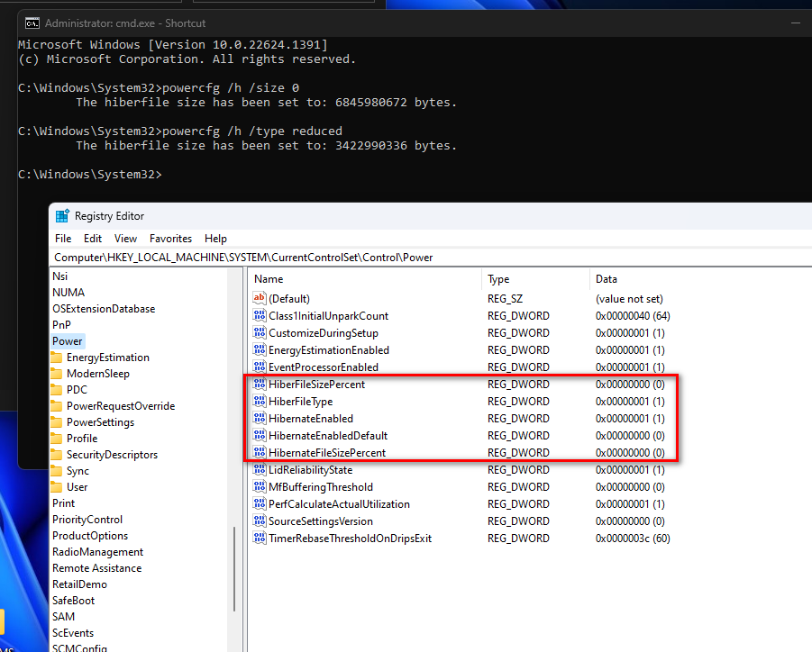Click the (value not set) data cell
812x652 pixels.
pyautogui.click(x=629, y=299)
